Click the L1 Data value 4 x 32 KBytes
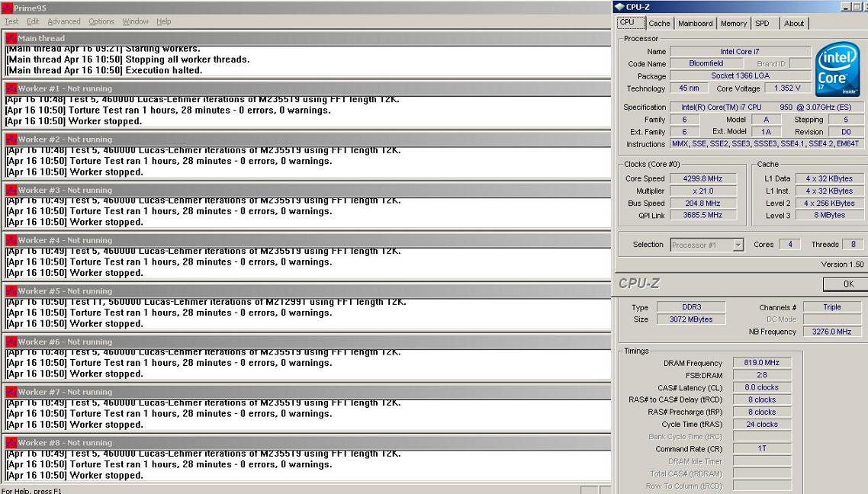868x494 pixels. pyautogui.click(x=828, y=178)
